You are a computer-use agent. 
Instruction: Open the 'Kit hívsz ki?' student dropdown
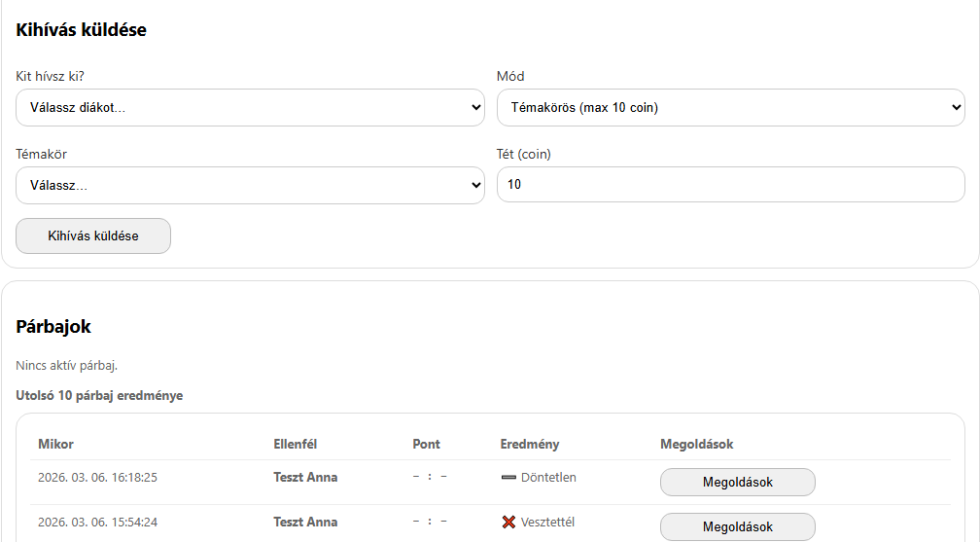pos(250,108)
